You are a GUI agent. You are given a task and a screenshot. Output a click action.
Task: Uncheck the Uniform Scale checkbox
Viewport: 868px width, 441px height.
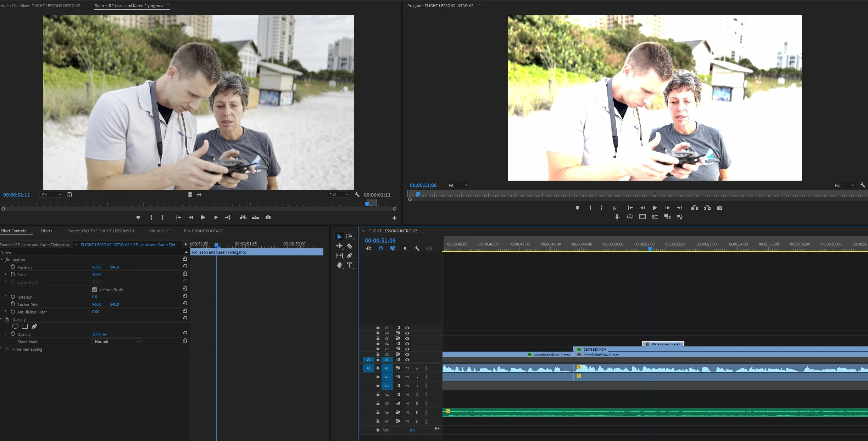95,290
